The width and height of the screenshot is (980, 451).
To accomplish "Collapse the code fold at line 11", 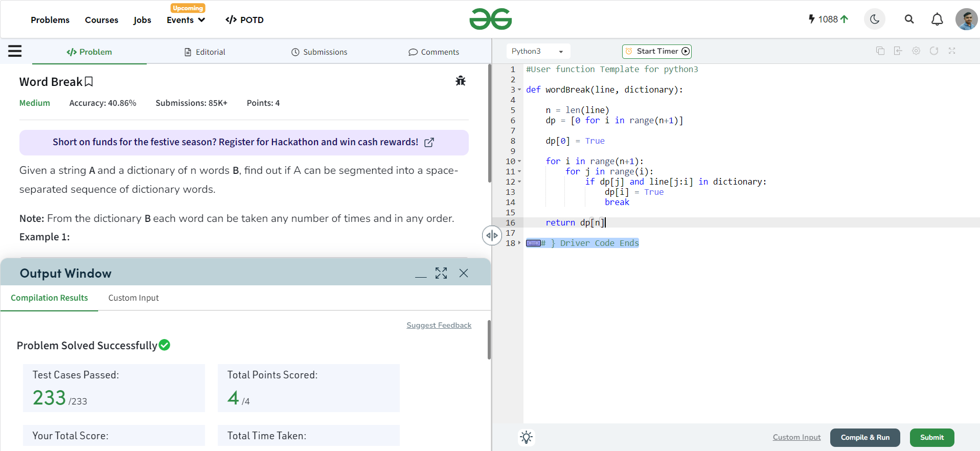I will point(519,171).
